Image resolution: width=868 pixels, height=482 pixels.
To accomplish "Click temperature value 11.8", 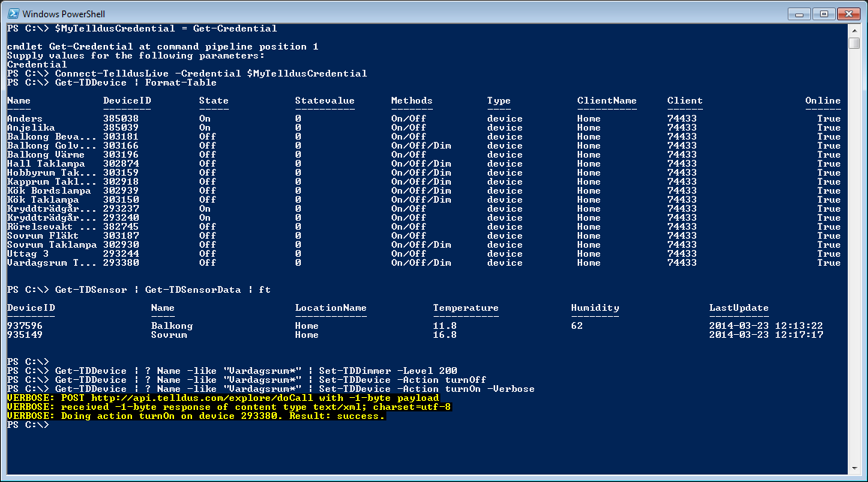I will tap(445, 326).
